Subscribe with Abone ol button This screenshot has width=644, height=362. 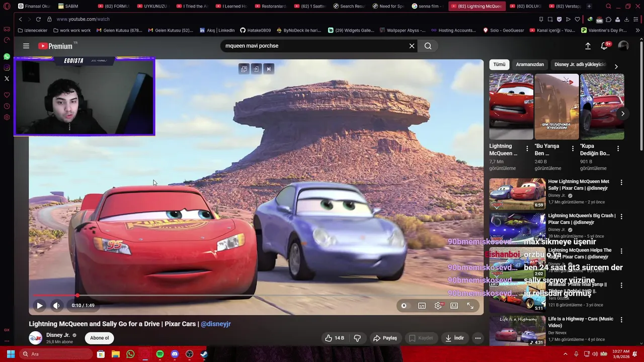click(100, 338)
